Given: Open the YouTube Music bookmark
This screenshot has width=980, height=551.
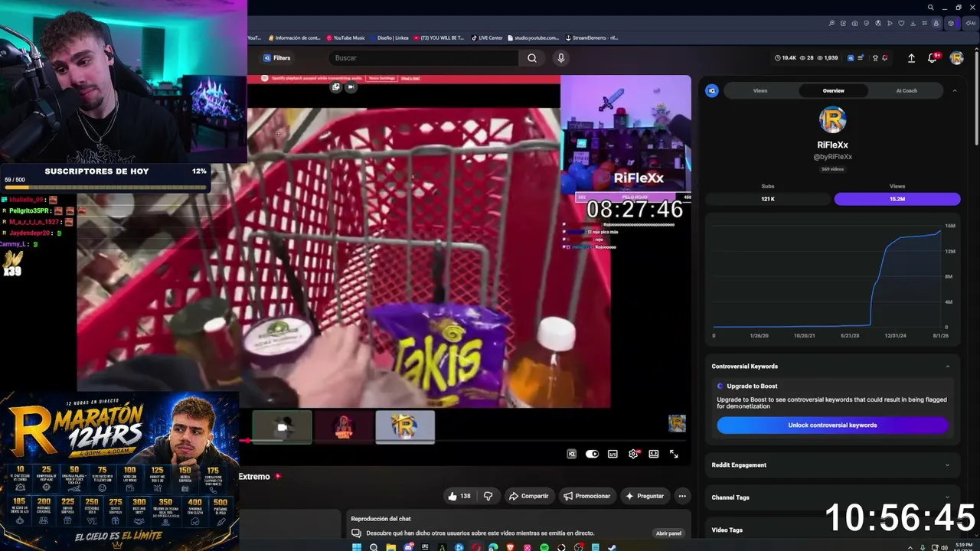Looking at the screenshot, I should (x=346, y=37).
